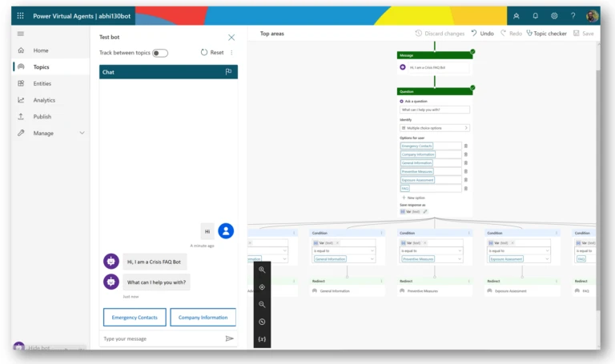Open Multiple choice options identify selector

point(434,128)
